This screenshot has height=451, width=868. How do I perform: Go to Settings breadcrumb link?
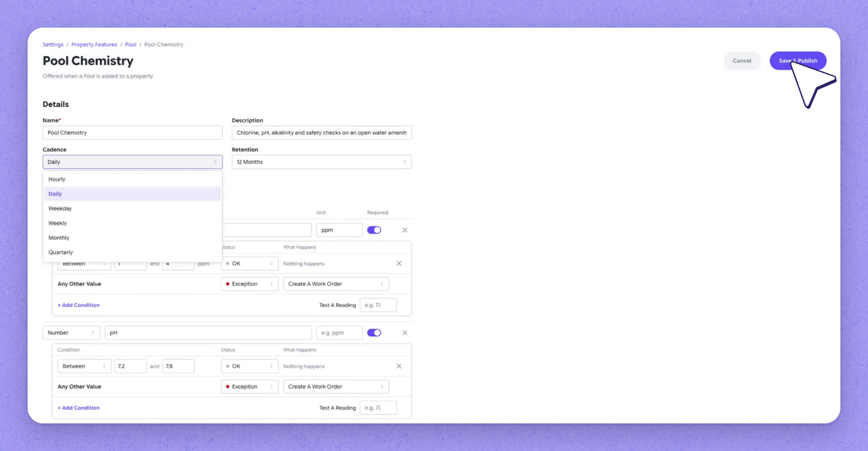tap(53, 45)
